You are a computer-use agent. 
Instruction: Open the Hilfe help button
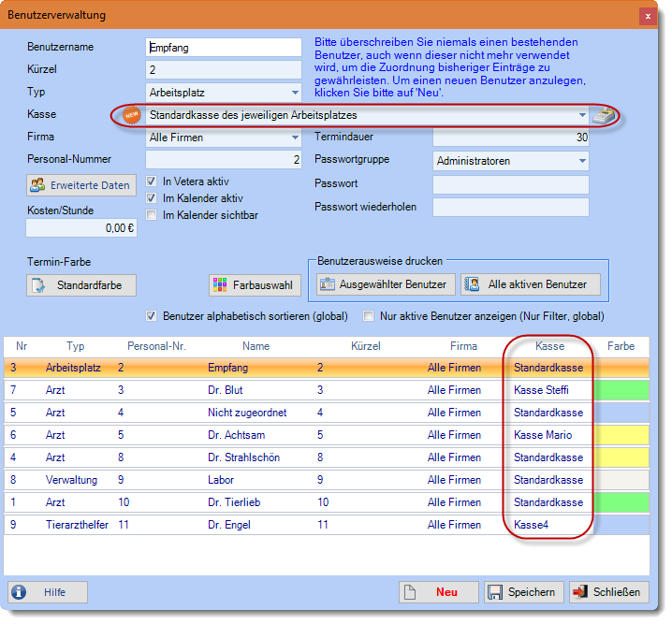pyautogui.click(x=48, y=592)
